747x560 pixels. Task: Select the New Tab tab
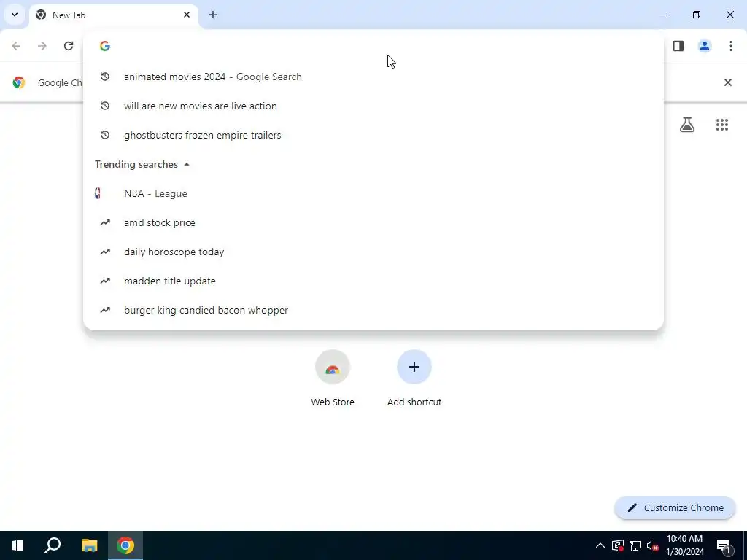point(113,15)
